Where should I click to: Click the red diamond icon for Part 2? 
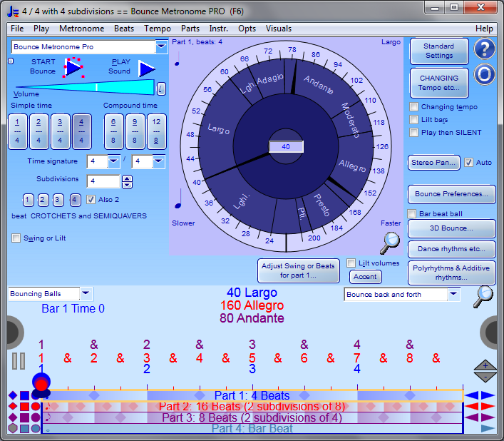[x=13, y=406]
